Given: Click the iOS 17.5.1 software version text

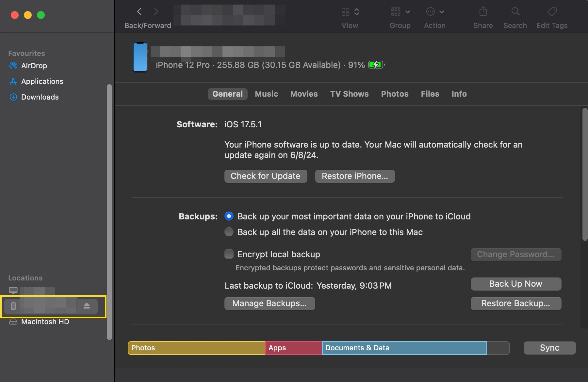Looking at the screenshot, I should [243, 124].
